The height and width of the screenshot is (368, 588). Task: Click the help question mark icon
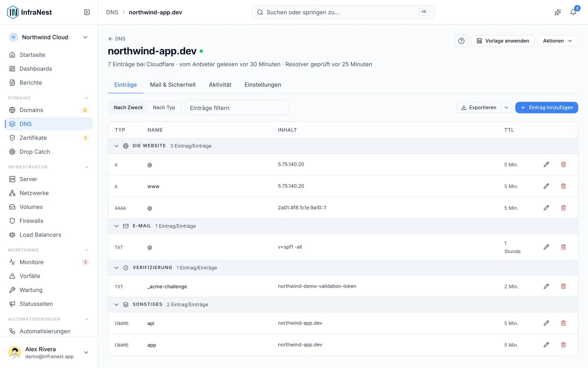(x=461, y=41)
